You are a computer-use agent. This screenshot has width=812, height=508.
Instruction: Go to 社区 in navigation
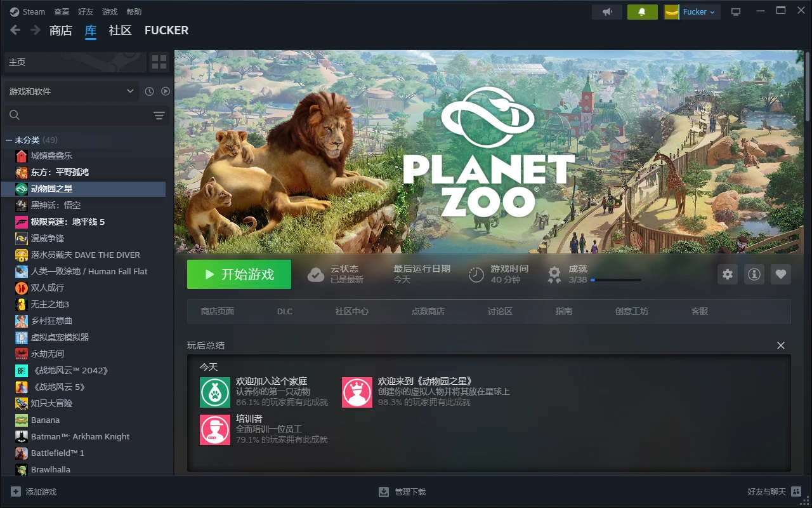coord(120,30)
